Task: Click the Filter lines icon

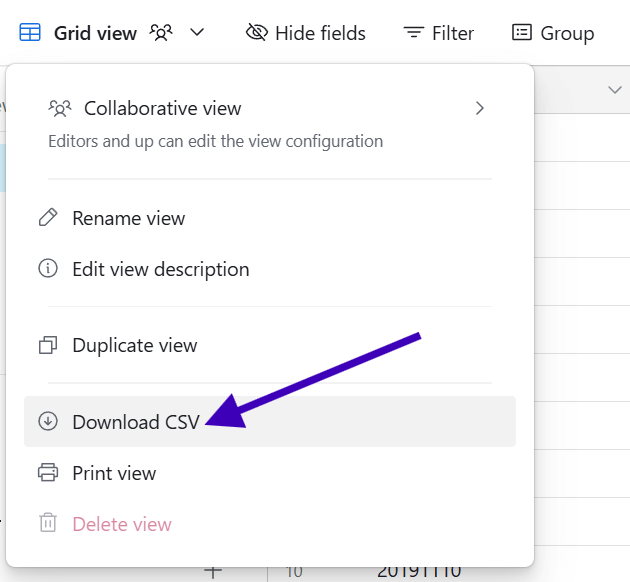Action: tap(414, 33)
